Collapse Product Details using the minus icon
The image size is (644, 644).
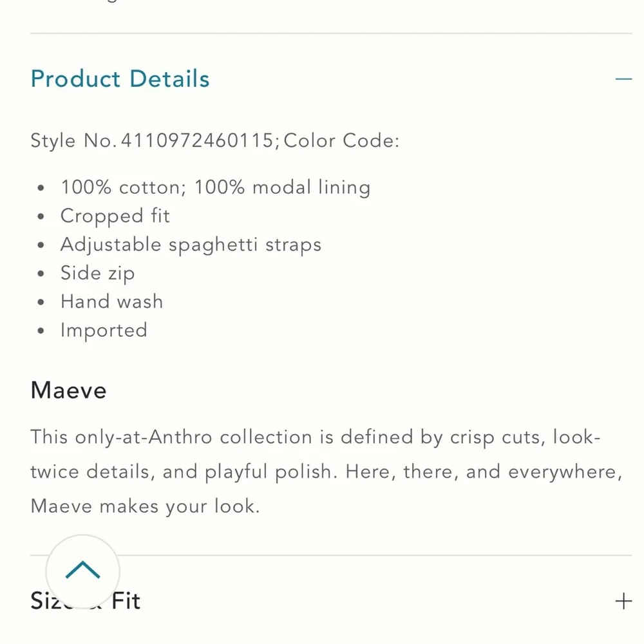point(623,79)
